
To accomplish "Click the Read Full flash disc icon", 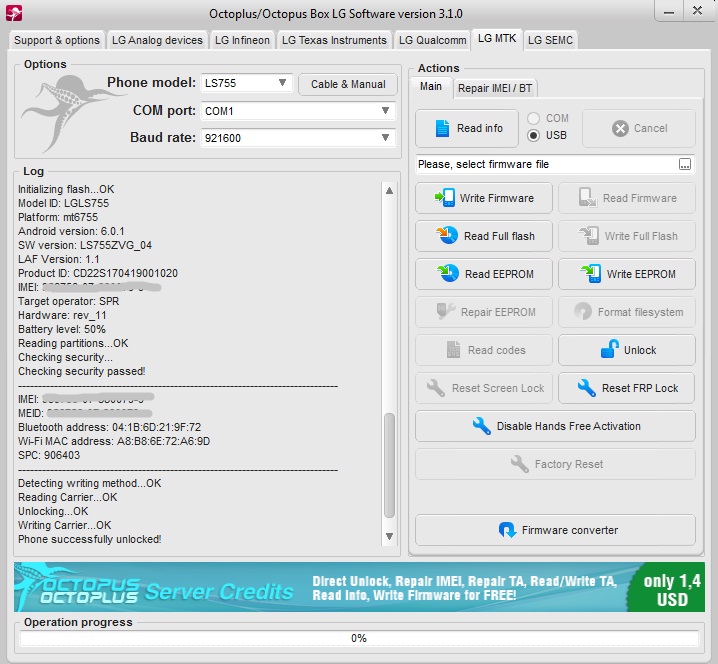I will tap(447, 235).
